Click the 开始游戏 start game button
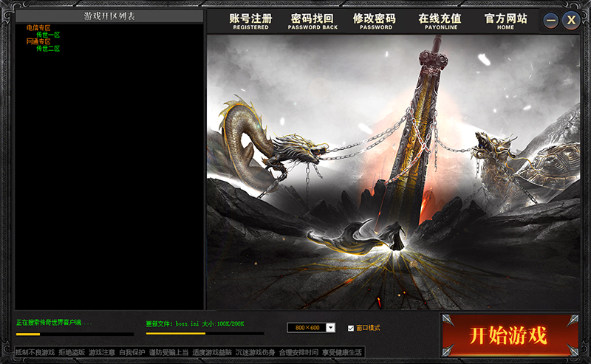591x364 pixels. click(510, 335)
